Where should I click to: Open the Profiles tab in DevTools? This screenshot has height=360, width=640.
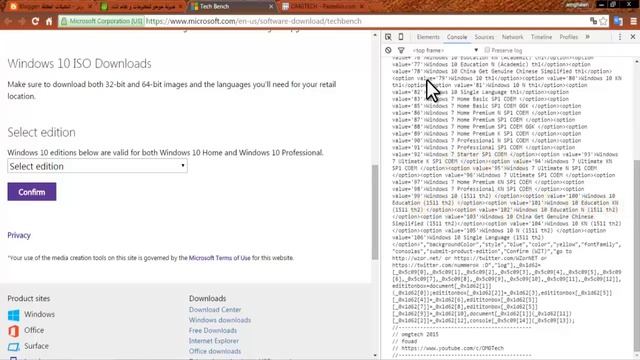[569, 37]
